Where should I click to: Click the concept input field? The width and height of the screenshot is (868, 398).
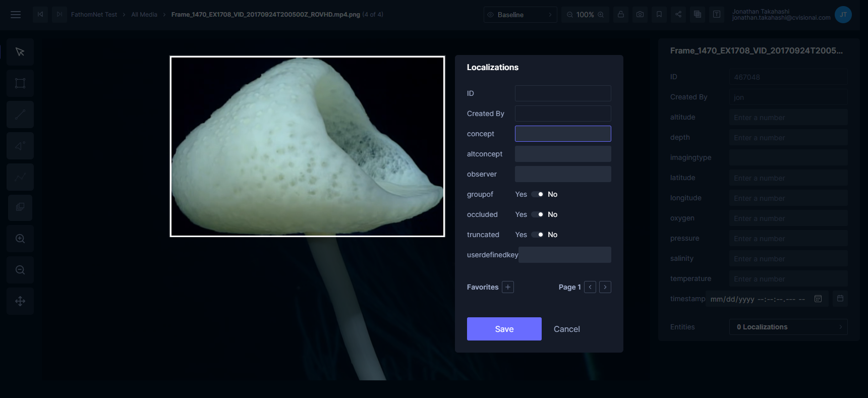(x=563, y=134)
